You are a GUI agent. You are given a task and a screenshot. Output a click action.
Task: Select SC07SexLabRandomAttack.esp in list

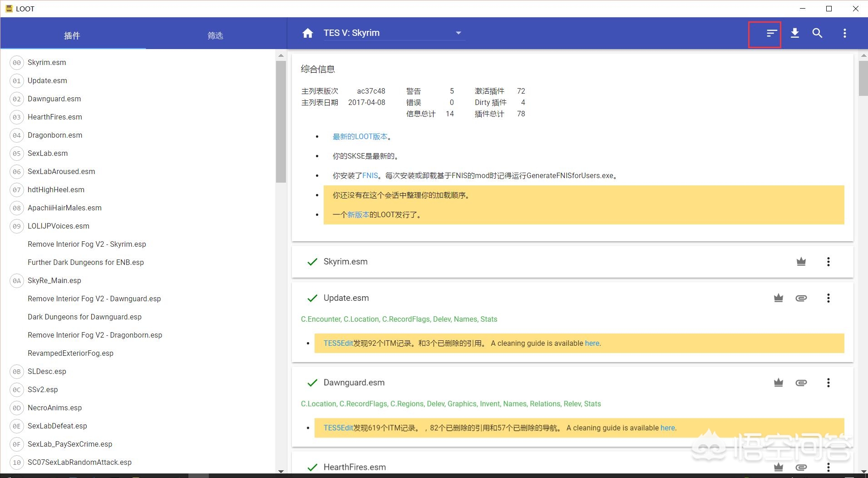[x=79, y=462]
